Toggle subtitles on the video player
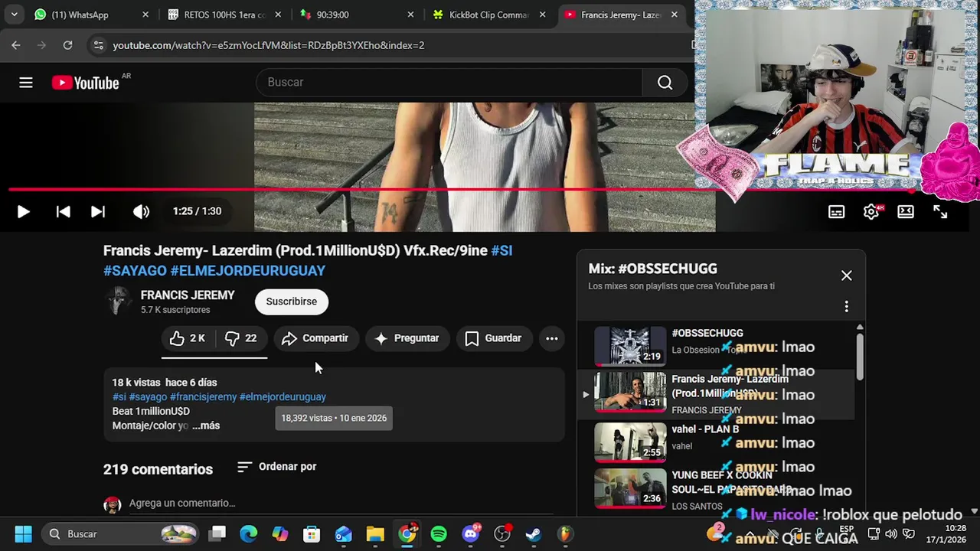This screenshot has width=980, height=551. tap(836, 212)
